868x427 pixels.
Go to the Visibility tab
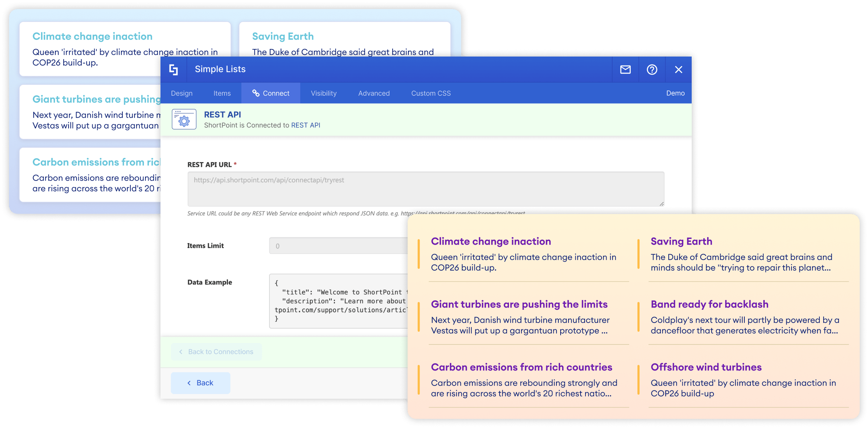324,93
